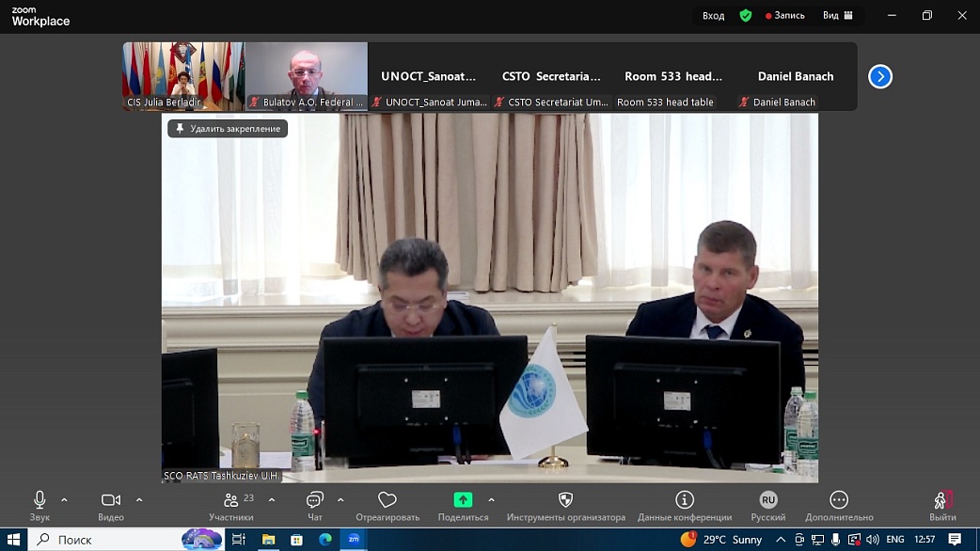Click the green Share screen icon
980x551 pixels.
click(x=463, y=500)
